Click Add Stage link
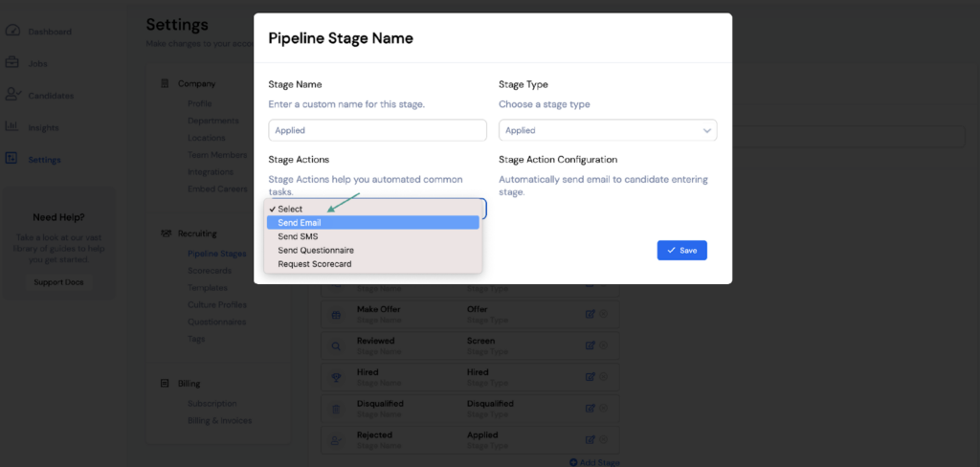The image size is (980, 467). click(594, 462)
